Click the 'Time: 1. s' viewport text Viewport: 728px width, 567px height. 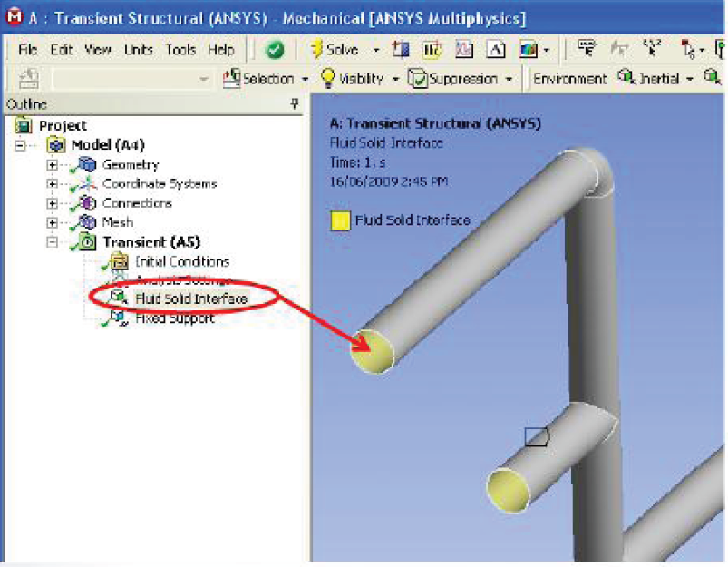pos(357,162)
